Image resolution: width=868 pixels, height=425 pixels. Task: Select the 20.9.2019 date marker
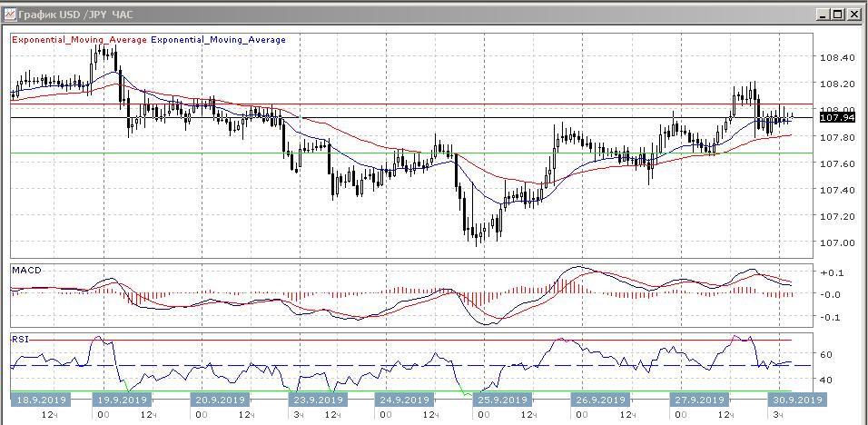219,400
